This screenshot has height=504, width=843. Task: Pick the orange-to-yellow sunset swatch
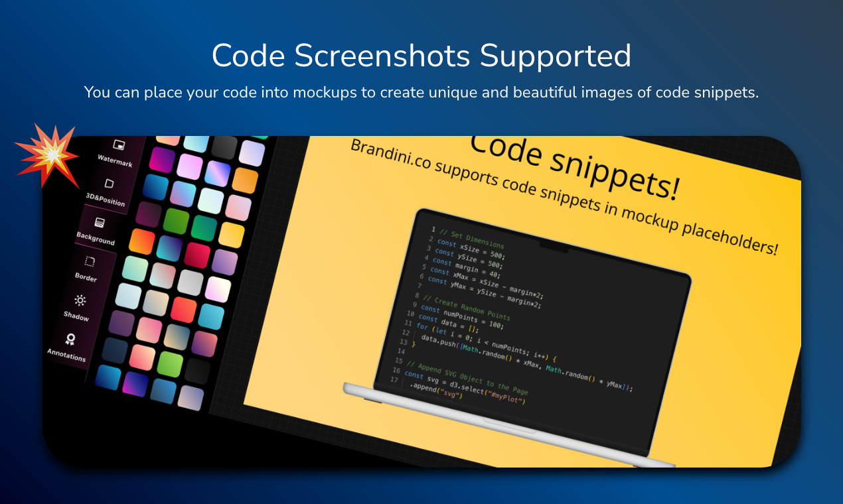click(141, 242)
